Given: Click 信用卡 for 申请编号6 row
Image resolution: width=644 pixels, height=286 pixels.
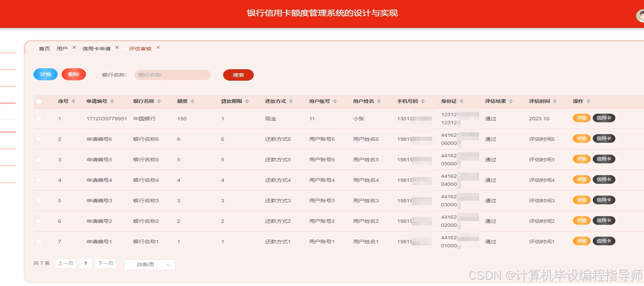Looking at the screenshot, I should (x=604, y=138).
